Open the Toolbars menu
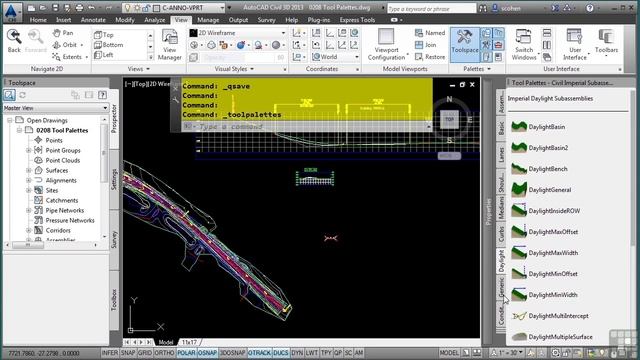 [x=606, y=43]
